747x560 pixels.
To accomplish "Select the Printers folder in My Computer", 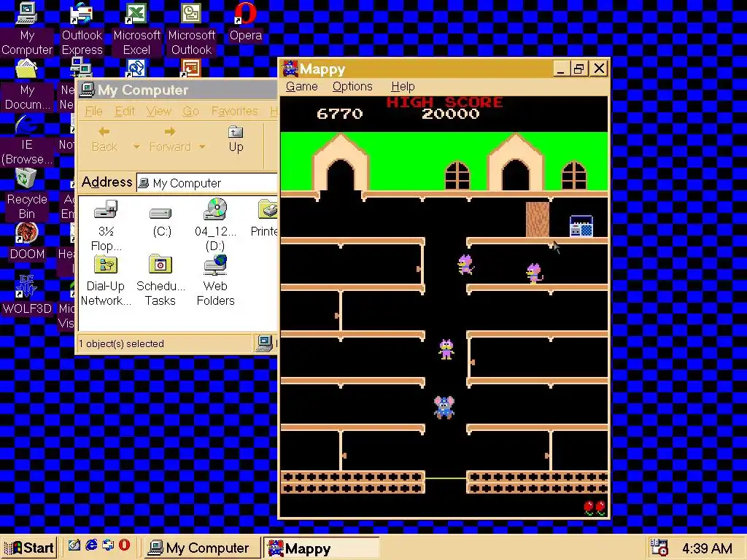I will coord(264,218).
